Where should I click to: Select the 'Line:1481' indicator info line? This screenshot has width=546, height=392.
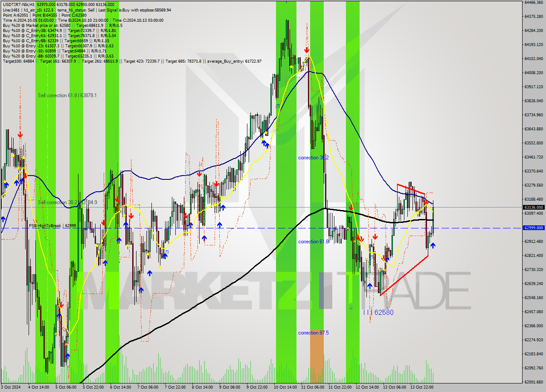click(x=87, y=10)
